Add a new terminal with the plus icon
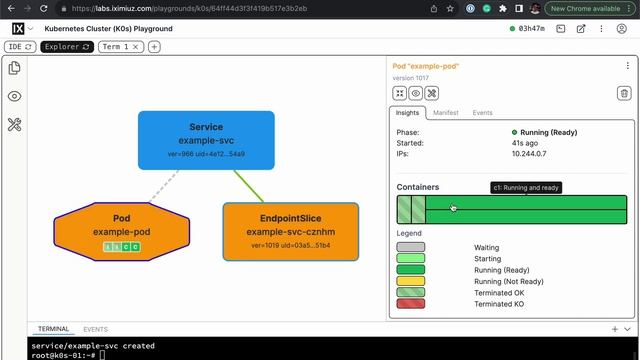Image resolution: width=640 pixels, height=360 pixels. [615, 329]
